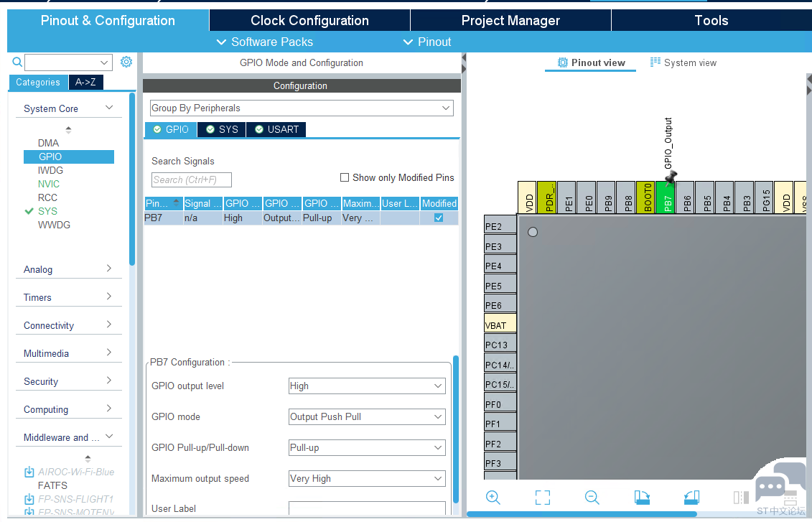This screenshot has height=522, width=812.
Task: Select the VBAT pin on the chip
Action: pyautogui.click(x=500, y=322)
